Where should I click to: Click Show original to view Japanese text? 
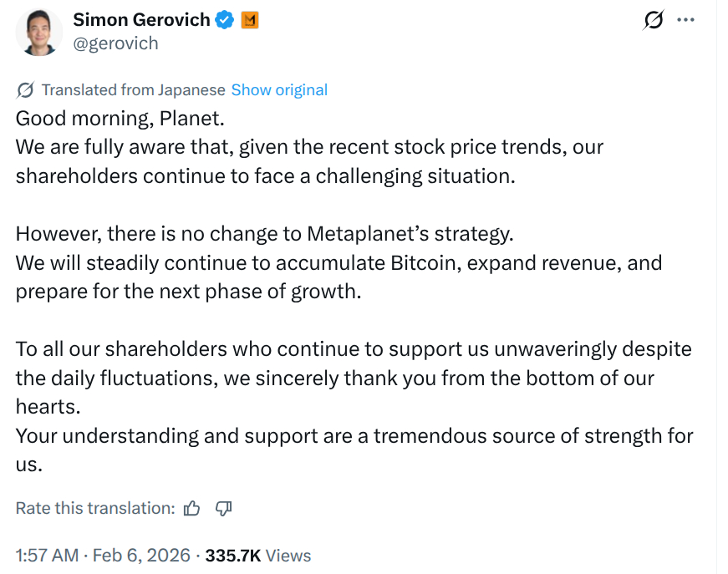coord(279,90)
